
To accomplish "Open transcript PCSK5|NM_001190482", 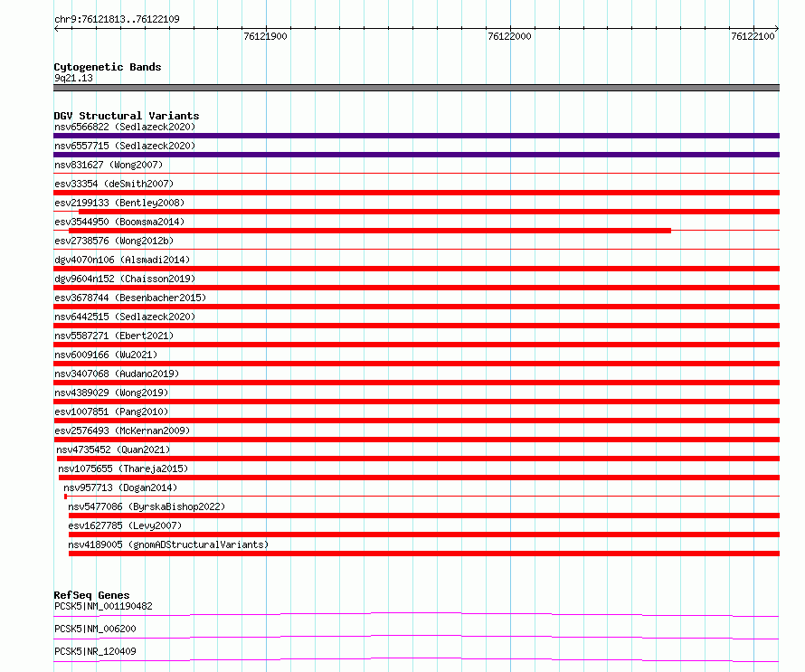I will 103,606.
